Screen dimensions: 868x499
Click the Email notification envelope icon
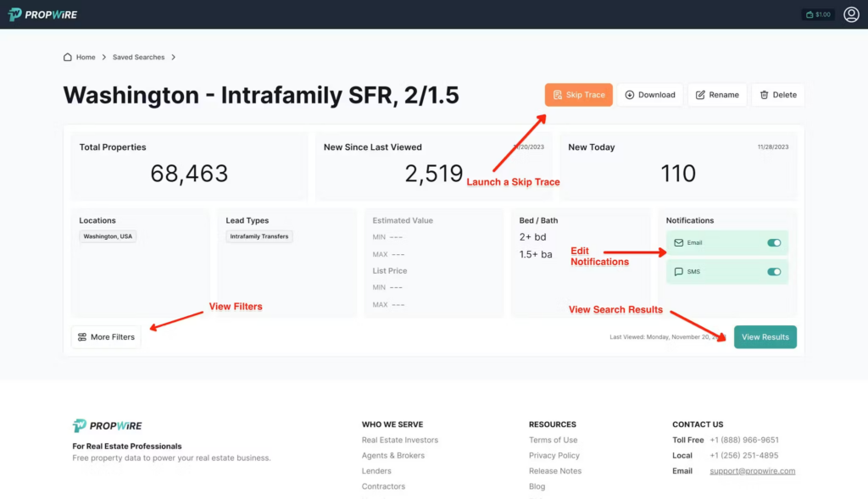(x=681, y=242)
